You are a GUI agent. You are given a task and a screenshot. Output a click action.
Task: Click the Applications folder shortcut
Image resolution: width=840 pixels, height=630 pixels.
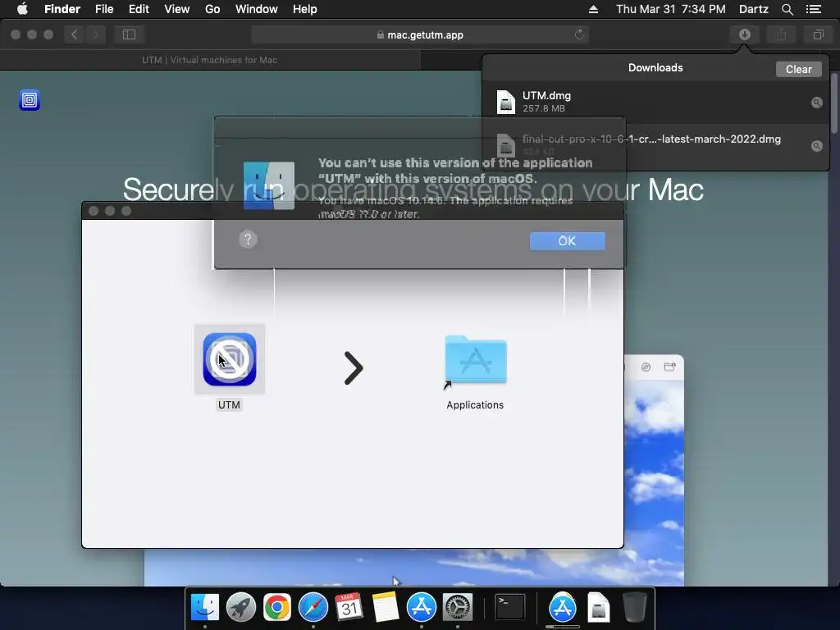pos(475,361)
